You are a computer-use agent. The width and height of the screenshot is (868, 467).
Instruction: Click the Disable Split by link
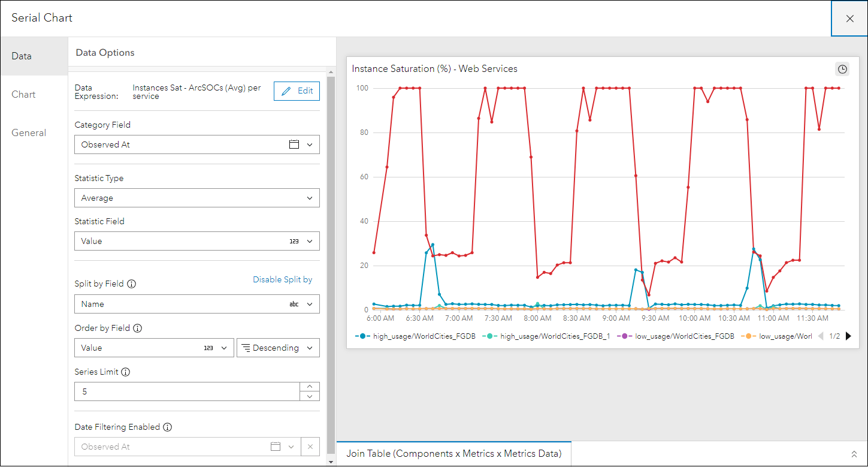coord(282,279)
